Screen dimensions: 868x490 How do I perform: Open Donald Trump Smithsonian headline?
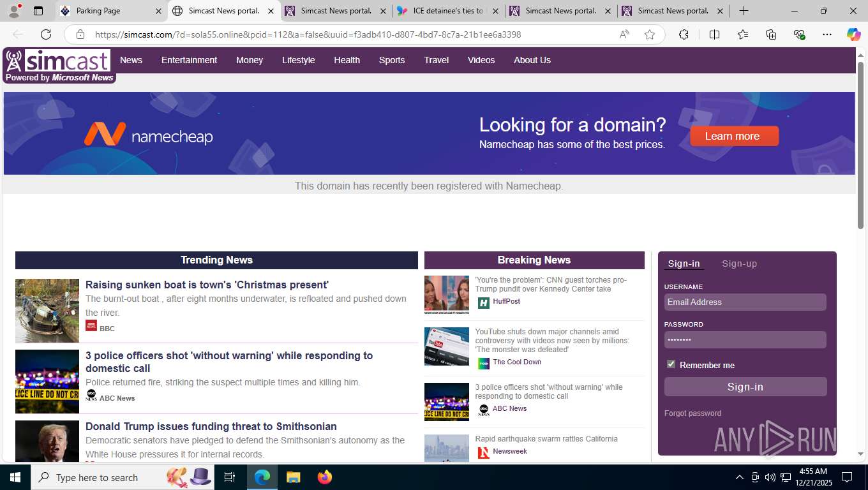tap(211, 427)
